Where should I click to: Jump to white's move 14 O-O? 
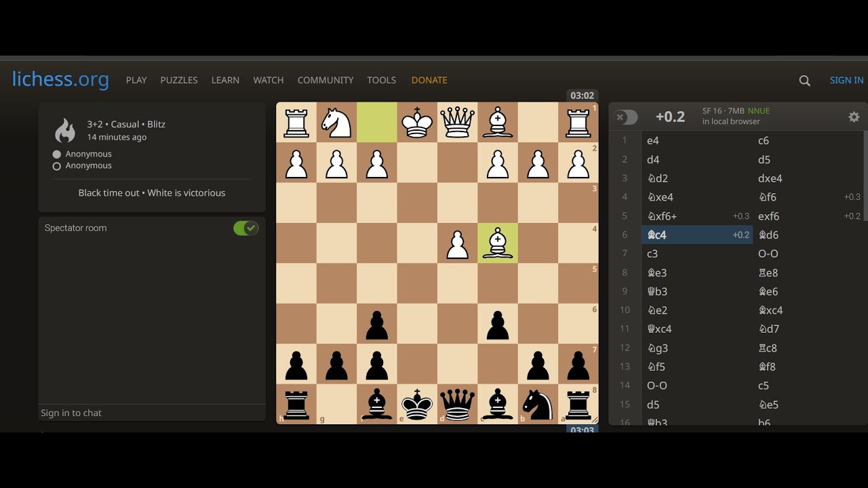click(697, 386)
